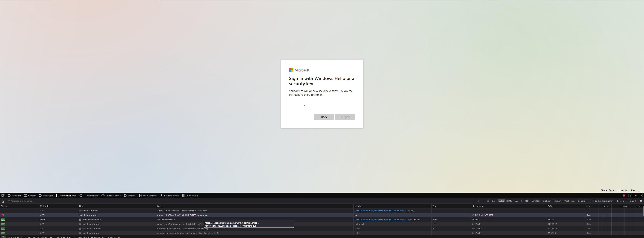Sort by Datei column header
The height and width of the screenshot is (238, 644).
click(255, 206)
